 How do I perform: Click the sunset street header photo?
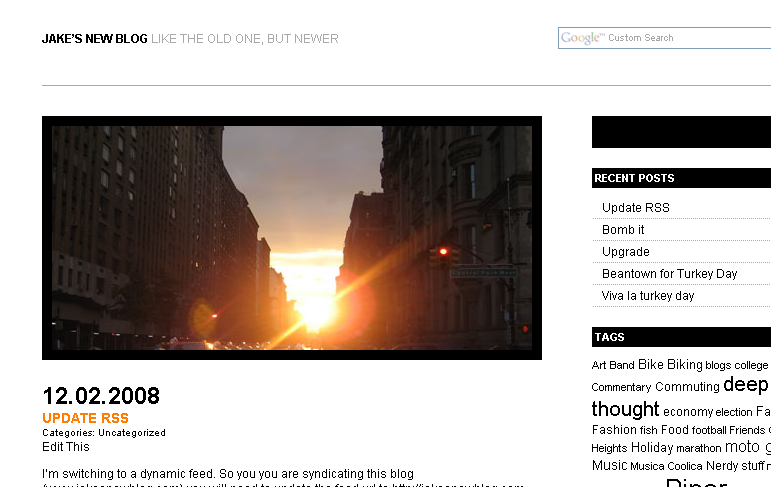[x=292, y=238]
